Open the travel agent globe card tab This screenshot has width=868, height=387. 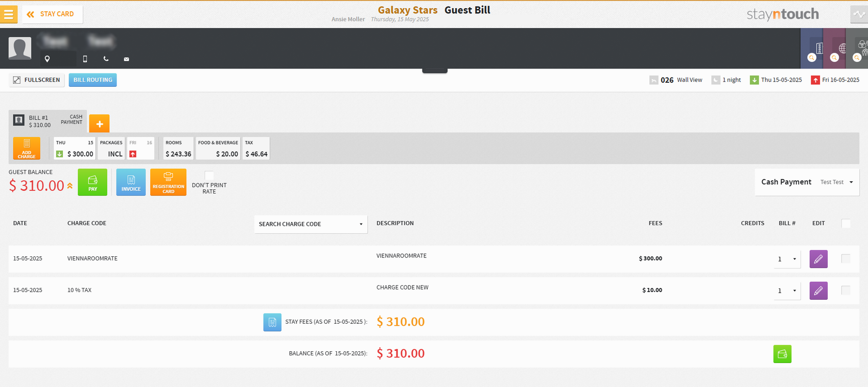(x=834, y=49)
